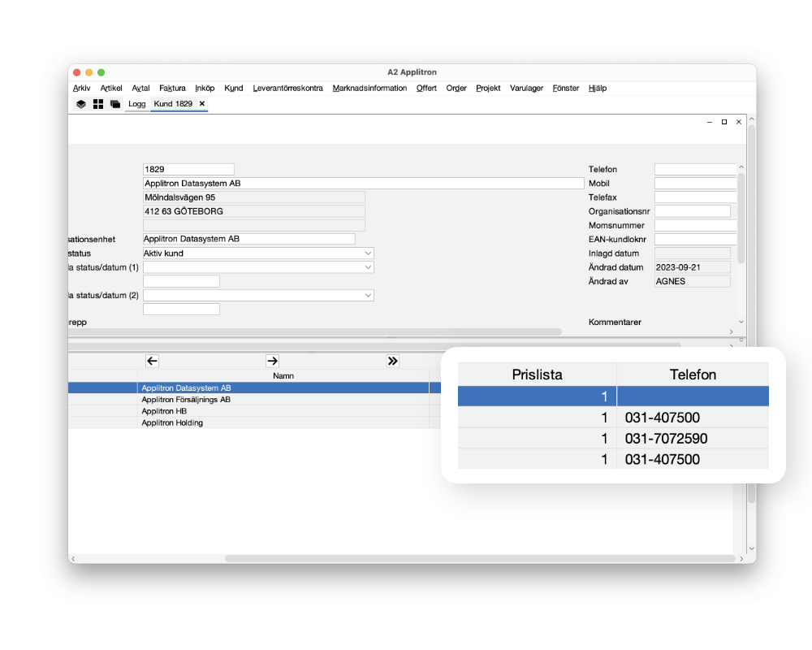Click the customer name field at top
Screen dimensions: 812x650
(x=364, y=184)
